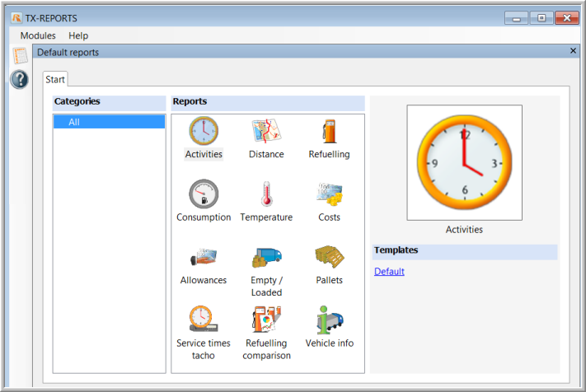The height and width of the screenshot is (392, 586).
Task: Click the Costs label text
Action: pyautogui.click(x=329, y=217)
